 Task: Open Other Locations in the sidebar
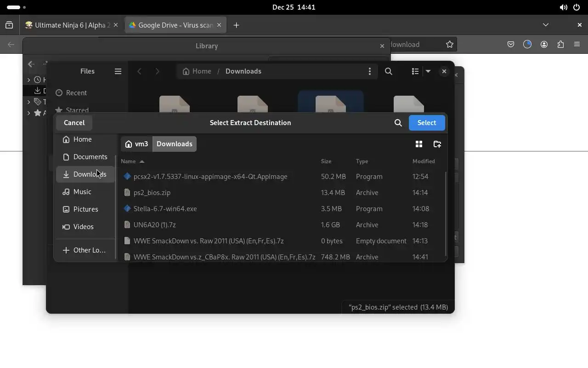coord(85,250)
